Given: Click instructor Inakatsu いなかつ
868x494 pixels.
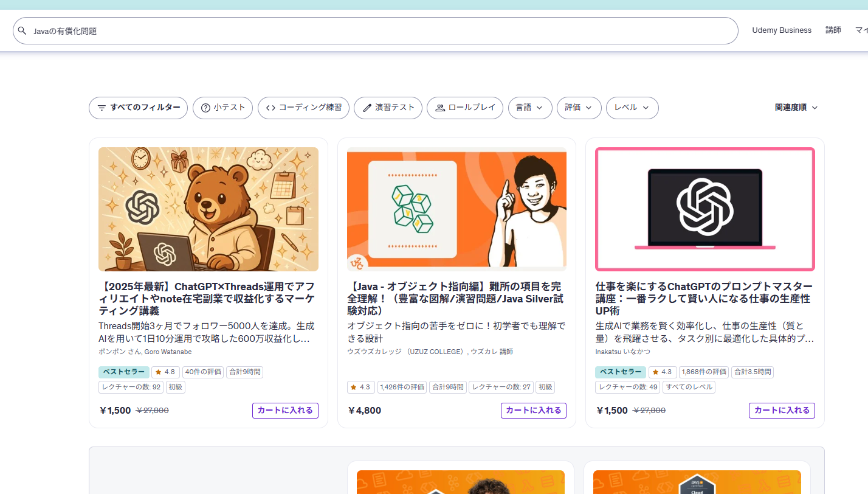Looking at the screenshot, I should [x=623, y=352].
